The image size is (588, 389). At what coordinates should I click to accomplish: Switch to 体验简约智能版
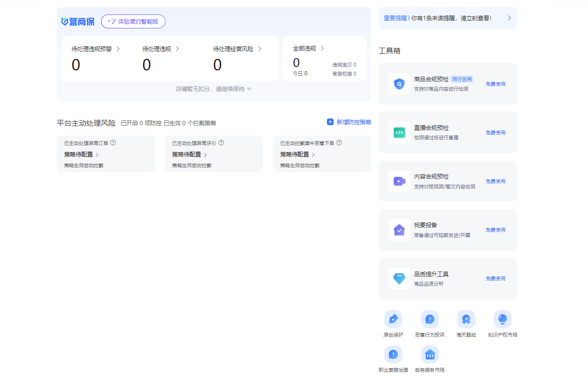point(133,21)
